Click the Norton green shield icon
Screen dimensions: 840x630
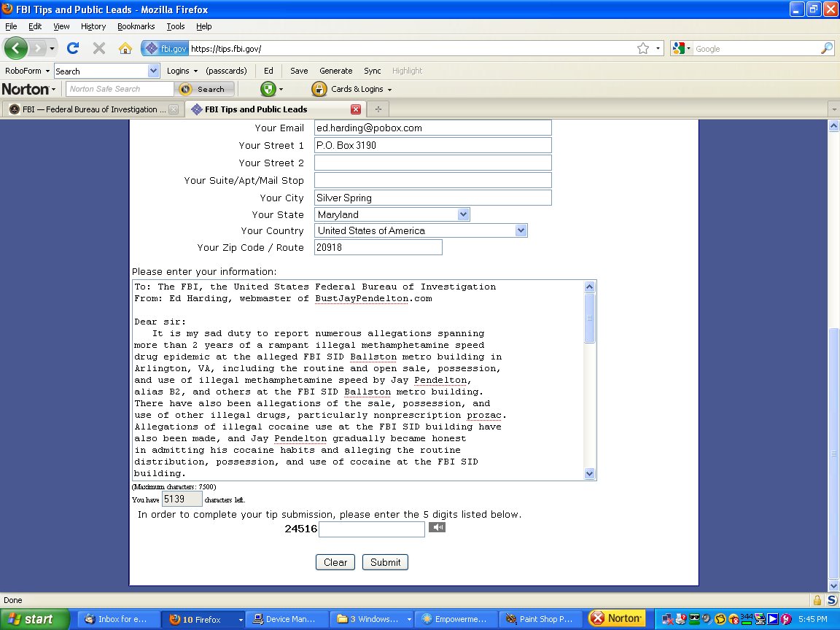point(268,89)
